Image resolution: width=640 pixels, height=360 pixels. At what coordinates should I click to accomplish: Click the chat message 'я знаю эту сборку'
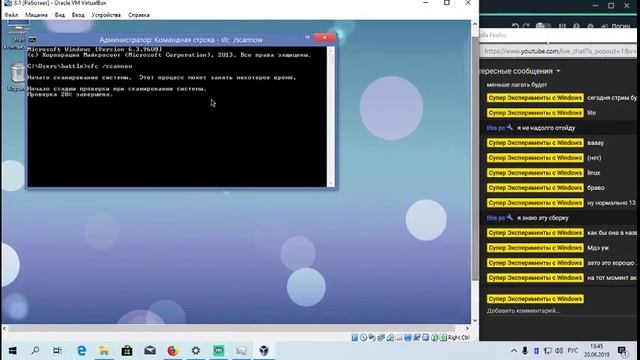tap(543, 218)
